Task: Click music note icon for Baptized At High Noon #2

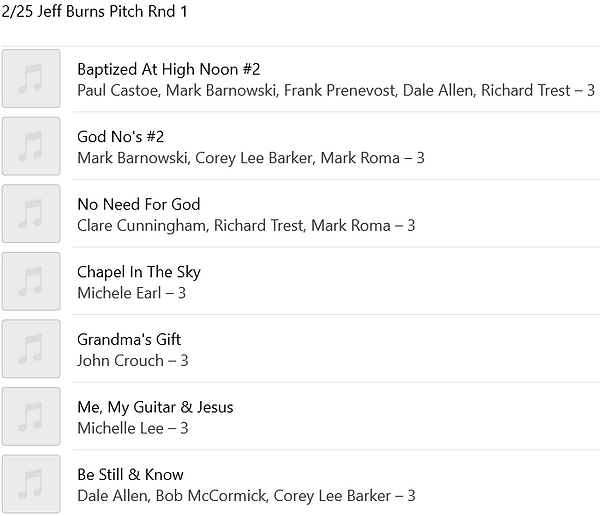Action: pos(31,79)
